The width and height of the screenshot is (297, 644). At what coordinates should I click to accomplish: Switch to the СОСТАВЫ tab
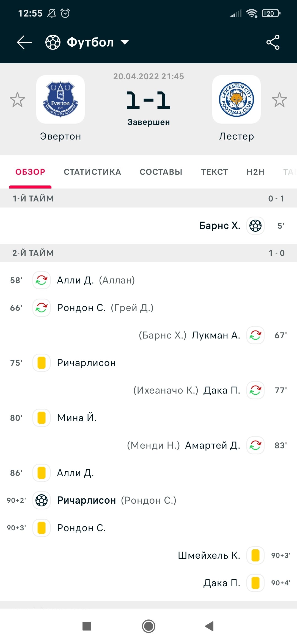161,172
